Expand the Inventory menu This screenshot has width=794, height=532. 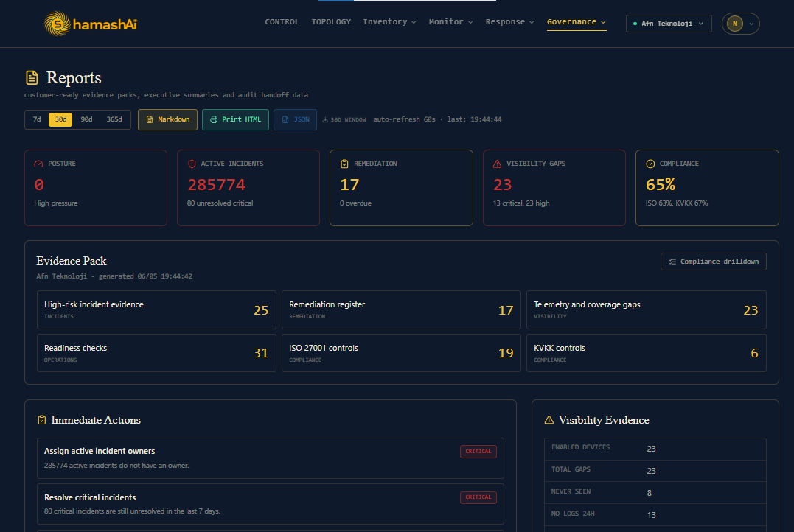click(x=389, y=22)
